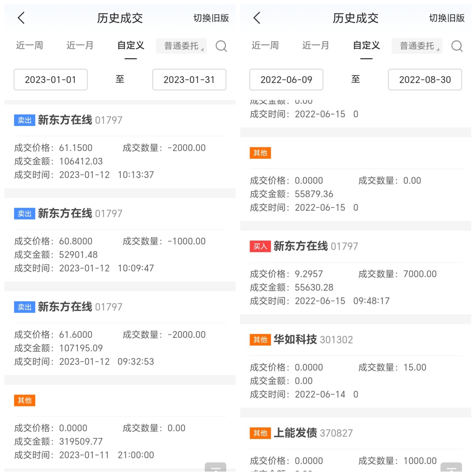Tap the price 61.6000
Screen dimensions: 476x476
click(76, 335)
